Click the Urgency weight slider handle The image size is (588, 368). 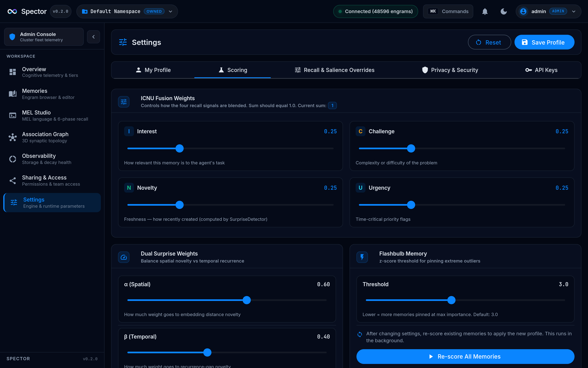point(411,205)
